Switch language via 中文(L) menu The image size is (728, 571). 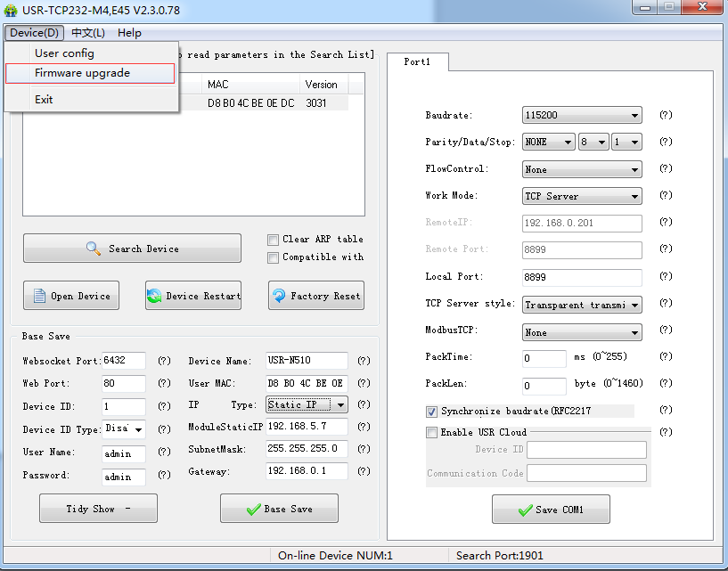point(88,33)
